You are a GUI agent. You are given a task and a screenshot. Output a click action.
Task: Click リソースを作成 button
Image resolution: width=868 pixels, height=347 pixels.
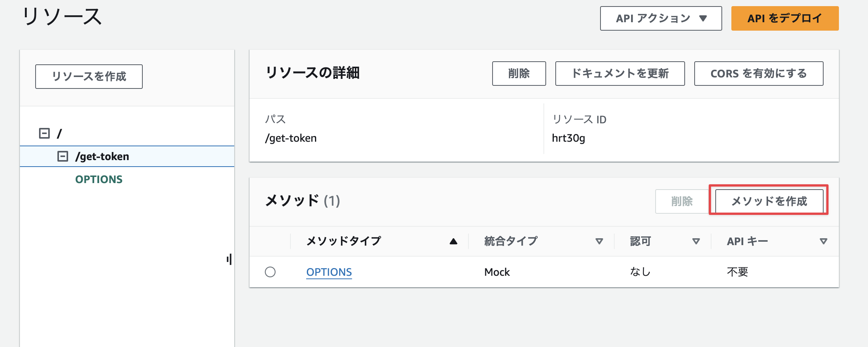[x=89, y=77]
